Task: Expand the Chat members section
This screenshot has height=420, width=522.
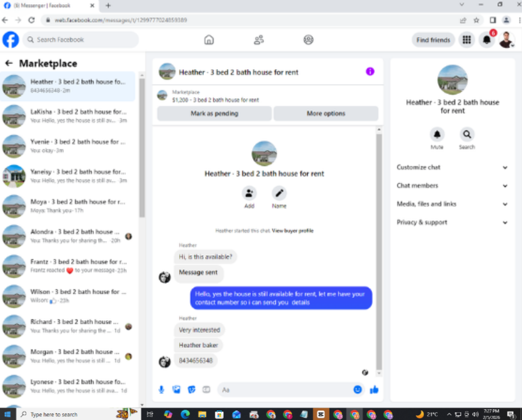Action: pos(452,185)
